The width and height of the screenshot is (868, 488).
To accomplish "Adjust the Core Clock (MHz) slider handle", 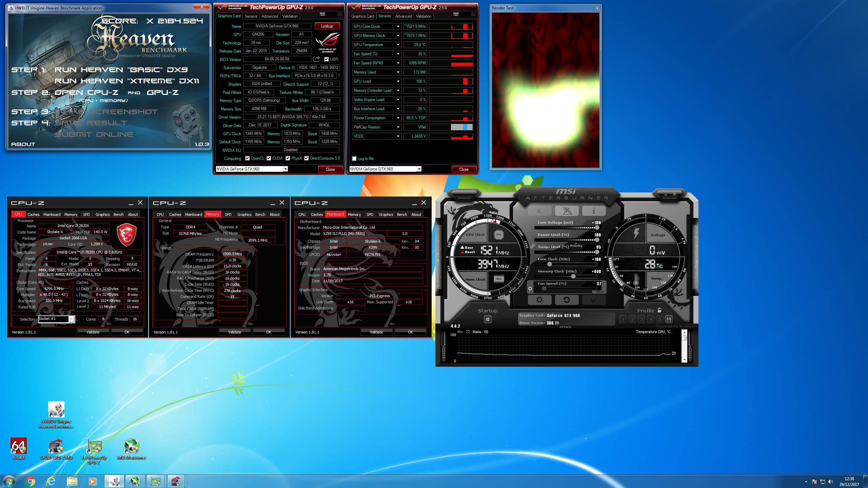I will click(549, 264).
